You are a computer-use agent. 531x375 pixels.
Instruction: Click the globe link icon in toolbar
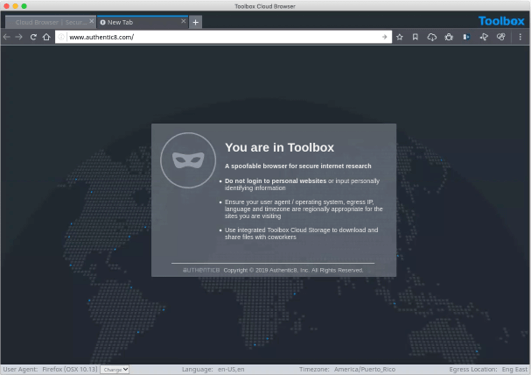[x=501, y=37]
